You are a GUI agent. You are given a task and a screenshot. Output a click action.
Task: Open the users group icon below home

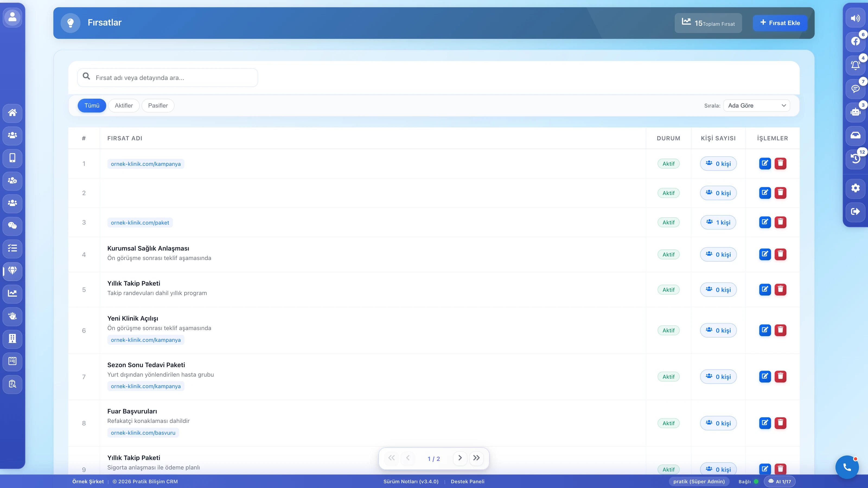point(12,135)
